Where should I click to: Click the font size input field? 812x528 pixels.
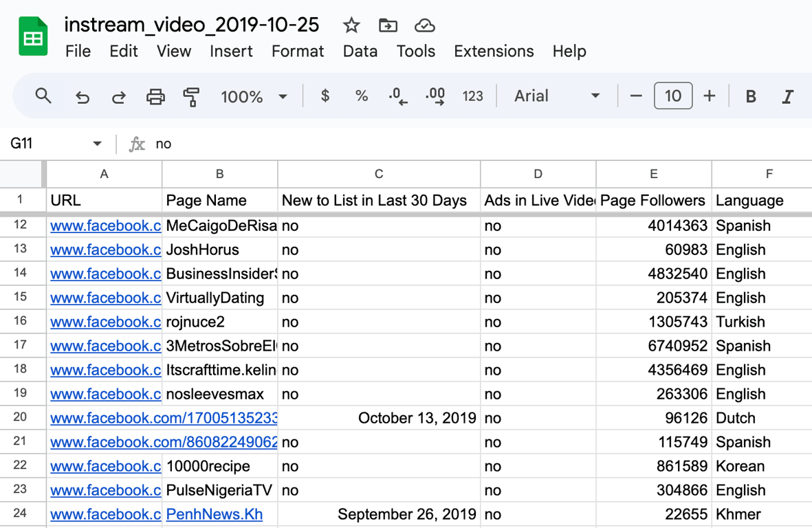pos(672,96)
